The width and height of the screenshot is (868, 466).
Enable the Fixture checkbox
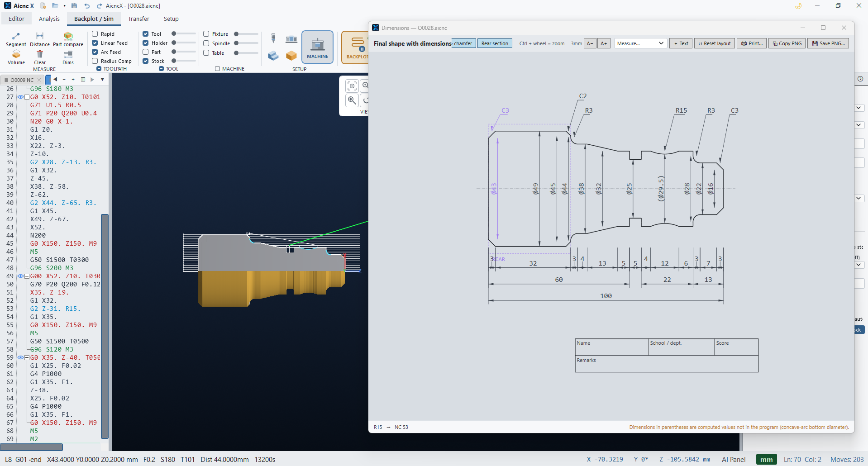pyautogui.click(x=206, y=34)
